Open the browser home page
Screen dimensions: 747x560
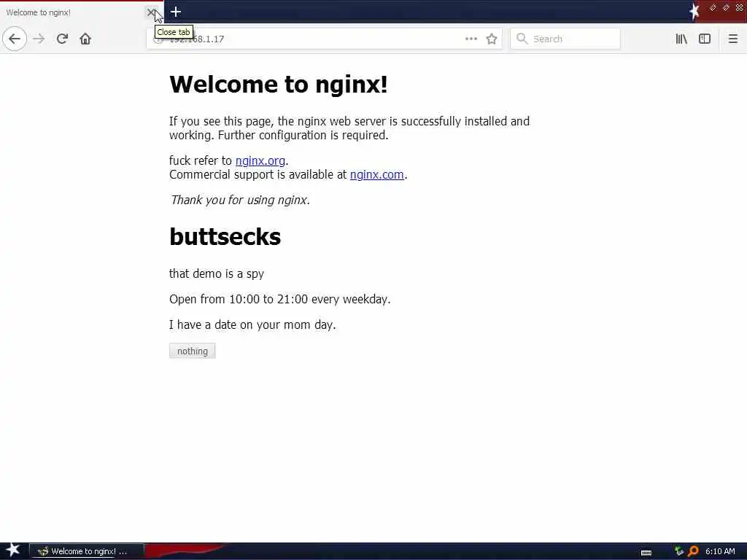point(85,39)
